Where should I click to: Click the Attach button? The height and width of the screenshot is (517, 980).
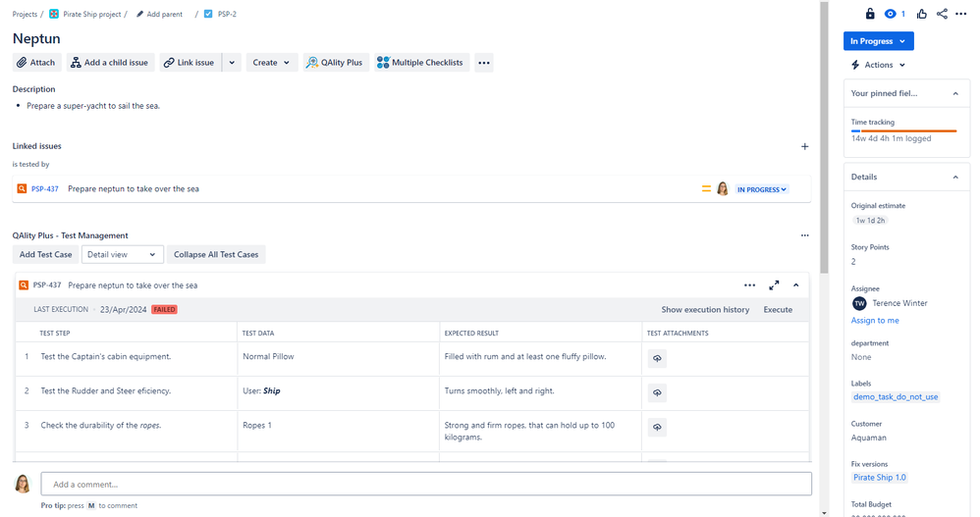36,63
